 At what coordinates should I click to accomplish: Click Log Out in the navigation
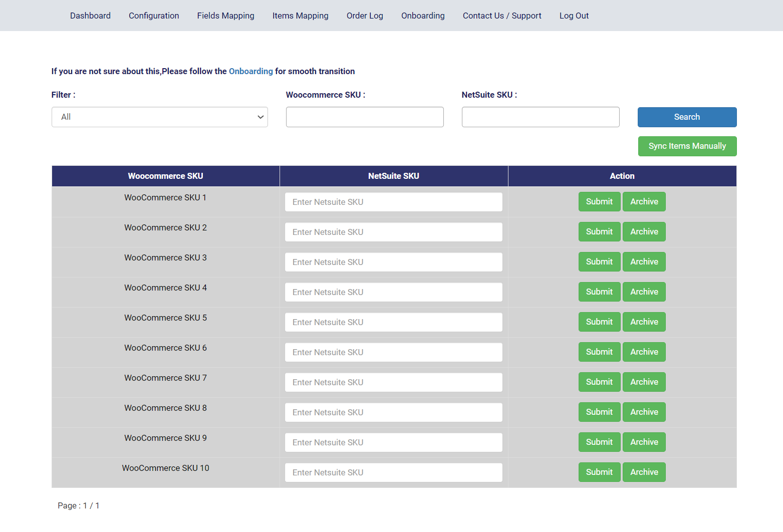coord(574,16)
